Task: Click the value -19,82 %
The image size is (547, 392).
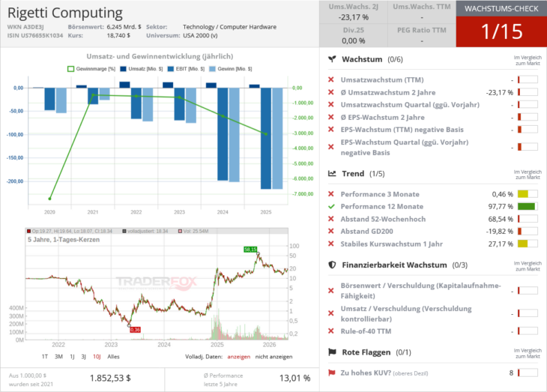Action: pyautogui.click(x=500, y=231)
